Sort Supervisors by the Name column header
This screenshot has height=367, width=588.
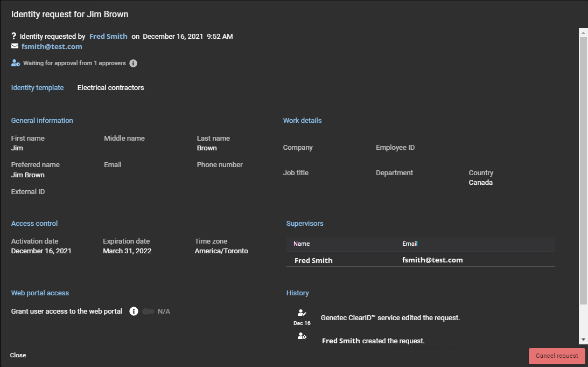pyautogui.click(x=302, y=244)
